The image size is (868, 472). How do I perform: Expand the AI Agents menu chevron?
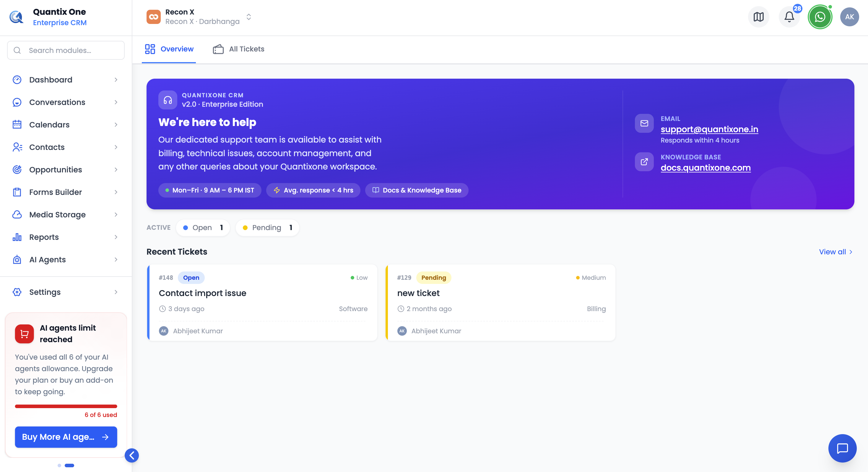116,259
